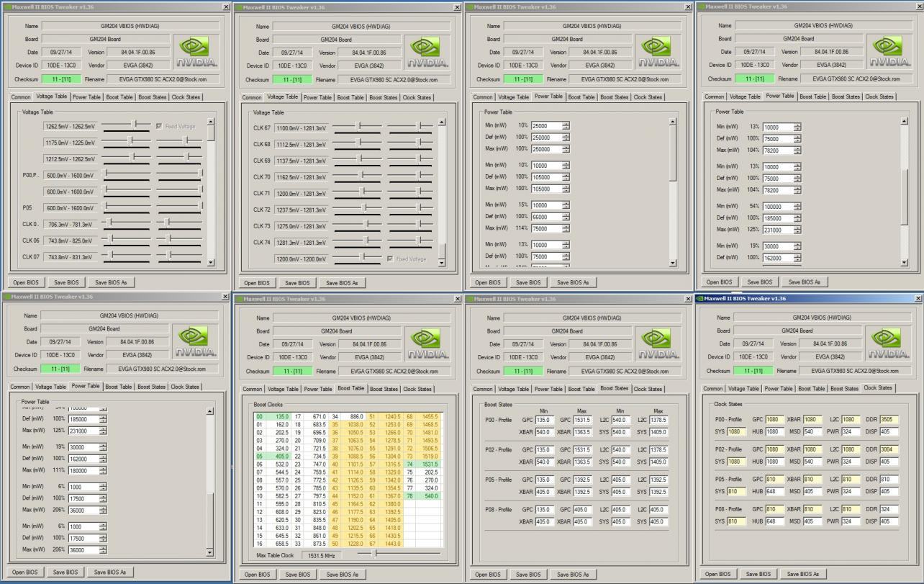
Task: Click Save BIOS As in the Clock States window
Action: [x=802, y=574]
